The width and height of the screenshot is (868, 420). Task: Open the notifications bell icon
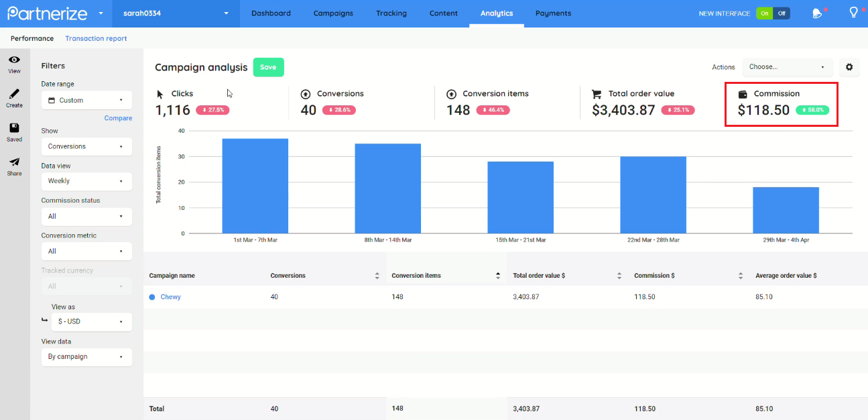[816, 13]
